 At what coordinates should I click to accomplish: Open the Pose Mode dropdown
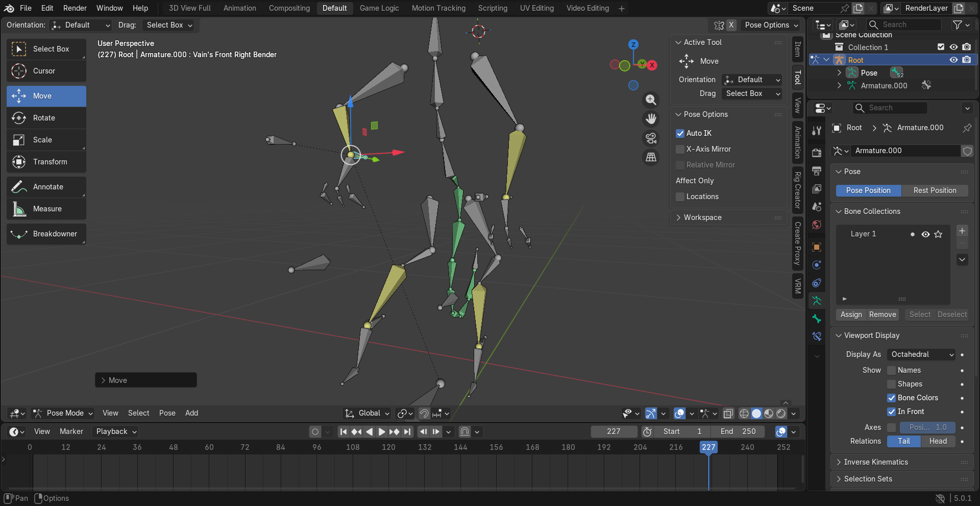(x=63, y=414)
